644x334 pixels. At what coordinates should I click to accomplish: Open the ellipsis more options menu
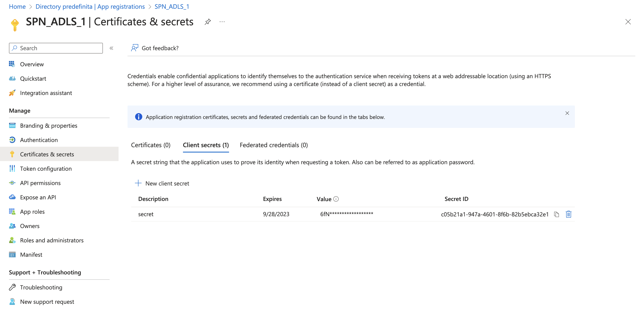222,22
